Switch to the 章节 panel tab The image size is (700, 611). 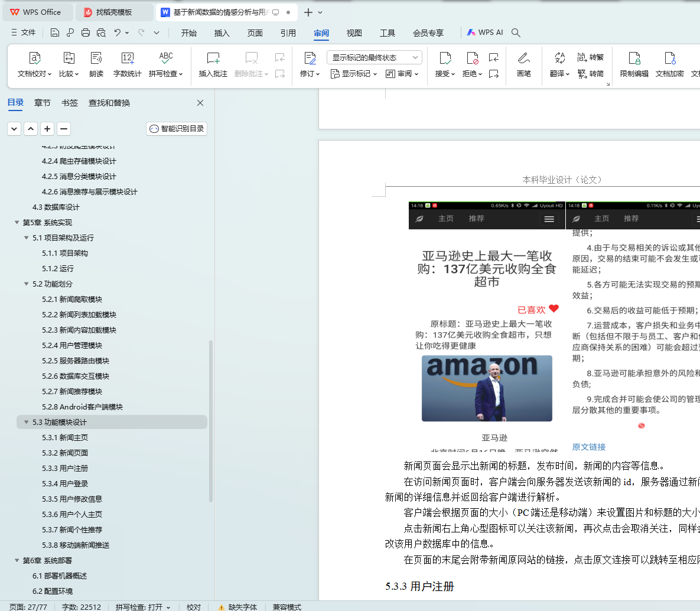(43, 103)
